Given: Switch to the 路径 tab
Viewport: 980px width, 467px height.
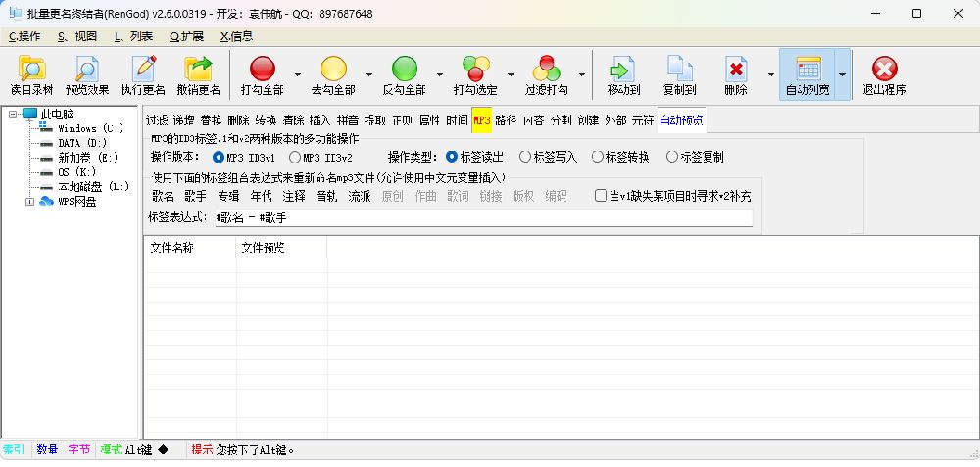Looking at the screenshot, I should click(x=506, y=120).
